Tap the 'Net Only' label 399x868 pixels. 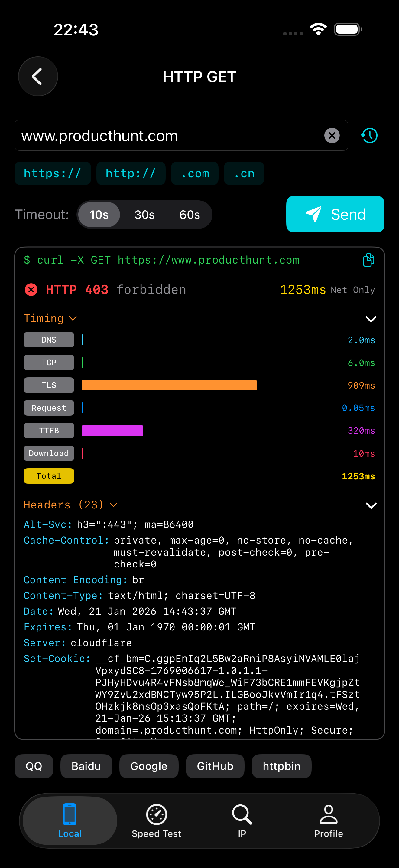click(352, 290)
